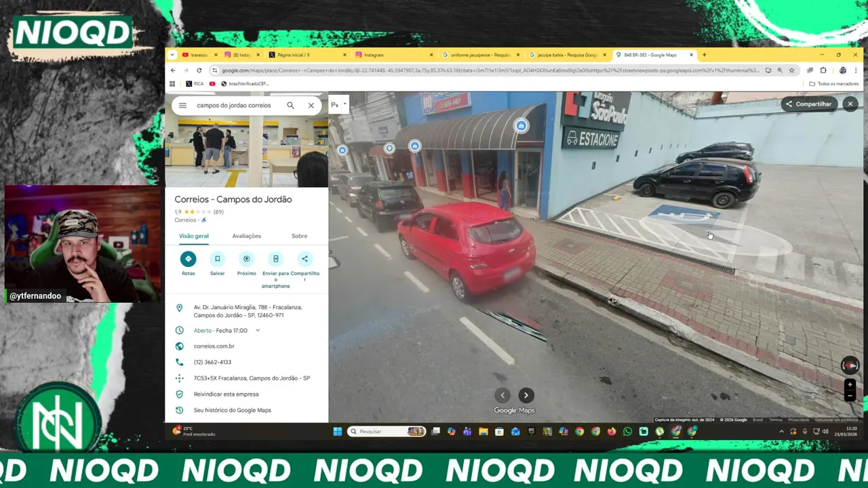The image size is (868, 488).
Task: Click the 'campos do jordao correios' search field
Action: coord(234,106)
